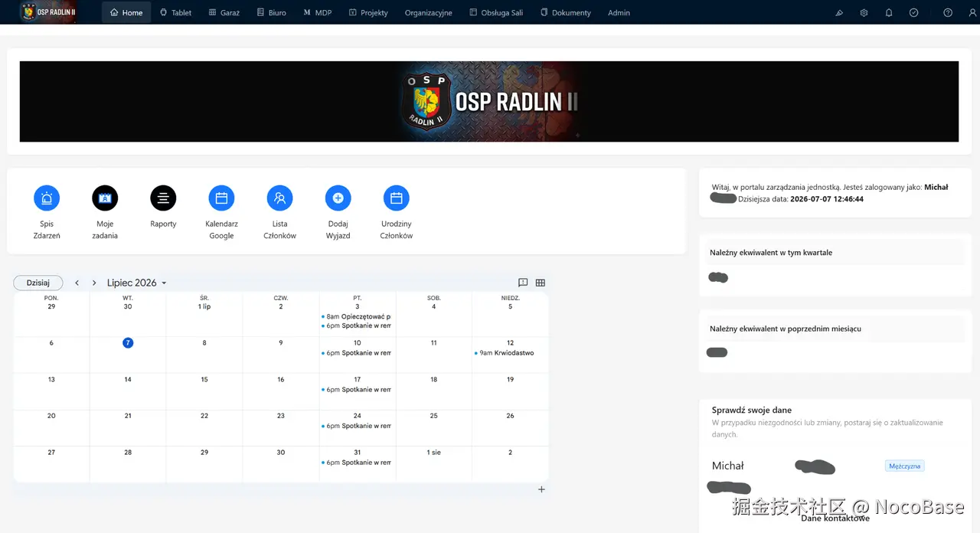Go to previous month in calendar

(77, 283)
